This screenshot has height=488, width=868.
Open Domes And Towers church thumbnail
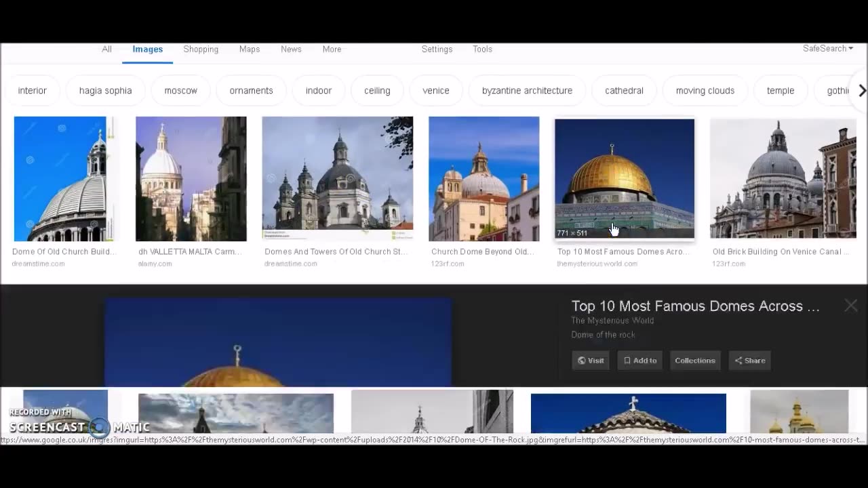point(338,179)
